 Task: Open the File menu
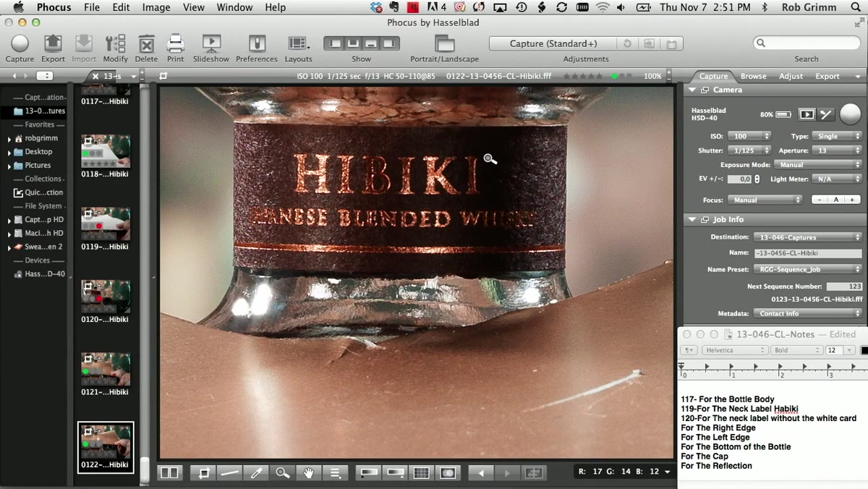click(92, 7)
